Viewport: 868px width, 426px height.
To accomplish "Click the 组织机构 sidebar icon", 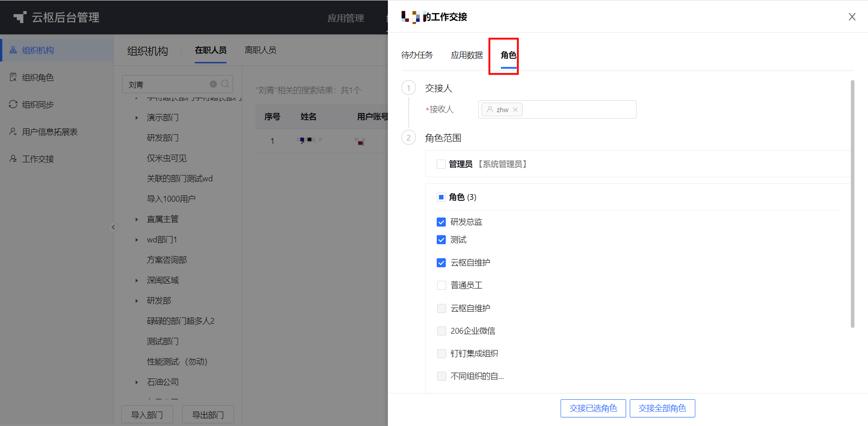I will [x=13, y=50].
